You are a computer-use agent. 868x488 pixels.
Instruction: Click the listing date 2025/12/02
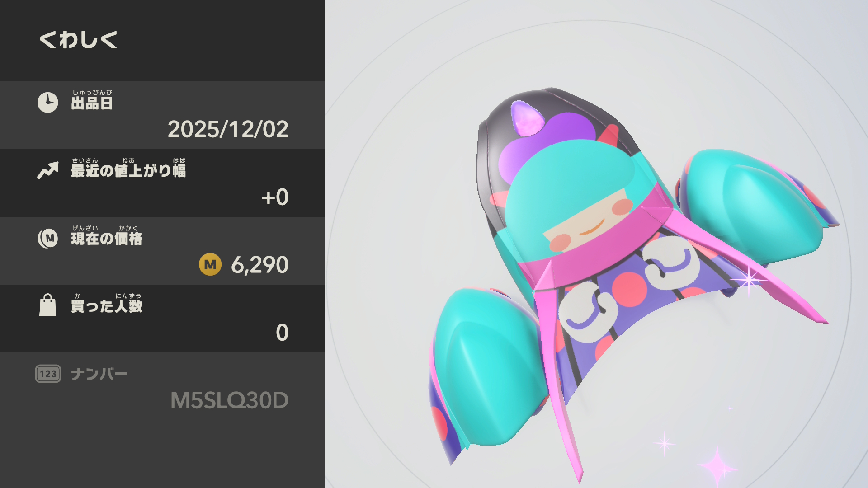pyautogui.click(x=228, y=129)
